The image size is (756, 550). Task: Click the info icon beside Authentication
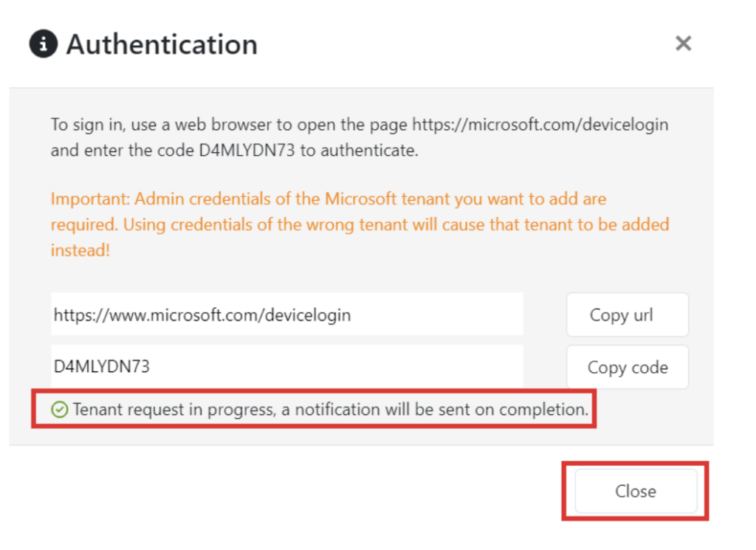pos(44,44)
